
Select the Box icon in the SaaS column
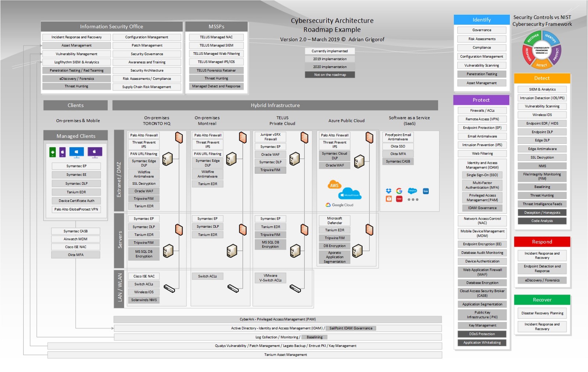(426, 191)
